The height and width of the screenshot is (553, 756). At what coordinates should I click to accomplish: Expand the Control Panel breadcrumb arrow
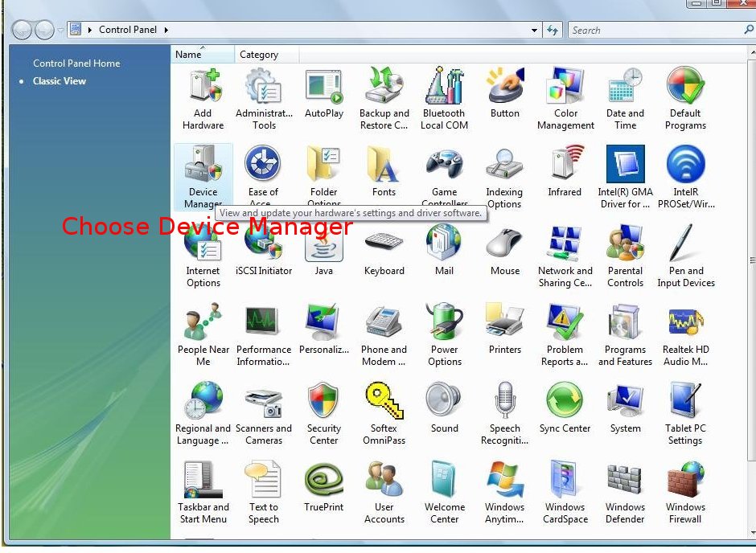coord(166,31)
